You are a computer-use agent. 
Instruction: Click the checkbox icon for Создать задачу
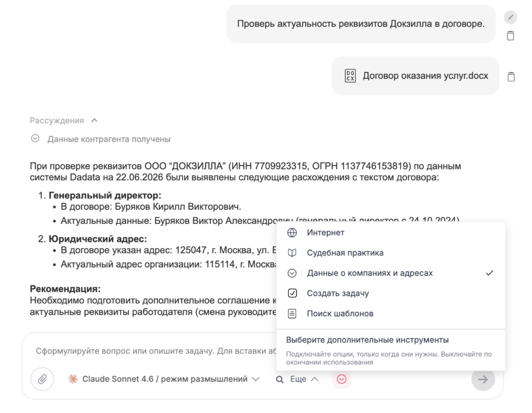(x=292, y=293)
